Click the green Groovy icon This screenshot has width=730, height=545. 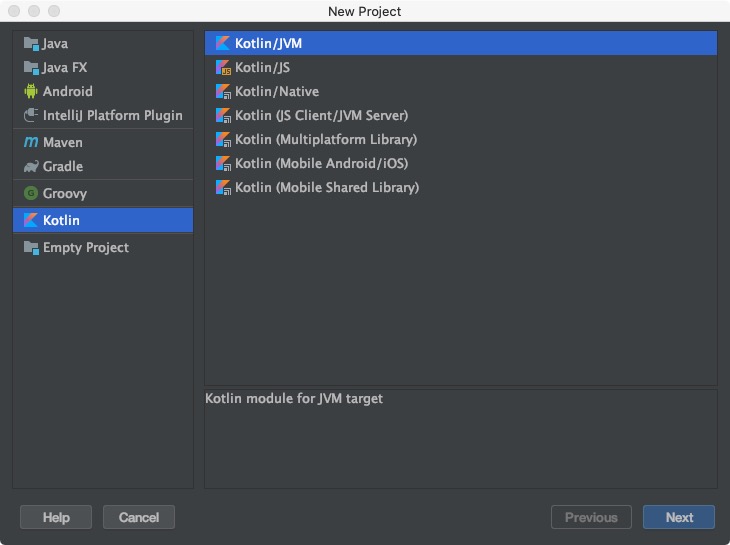pos(31,194)
